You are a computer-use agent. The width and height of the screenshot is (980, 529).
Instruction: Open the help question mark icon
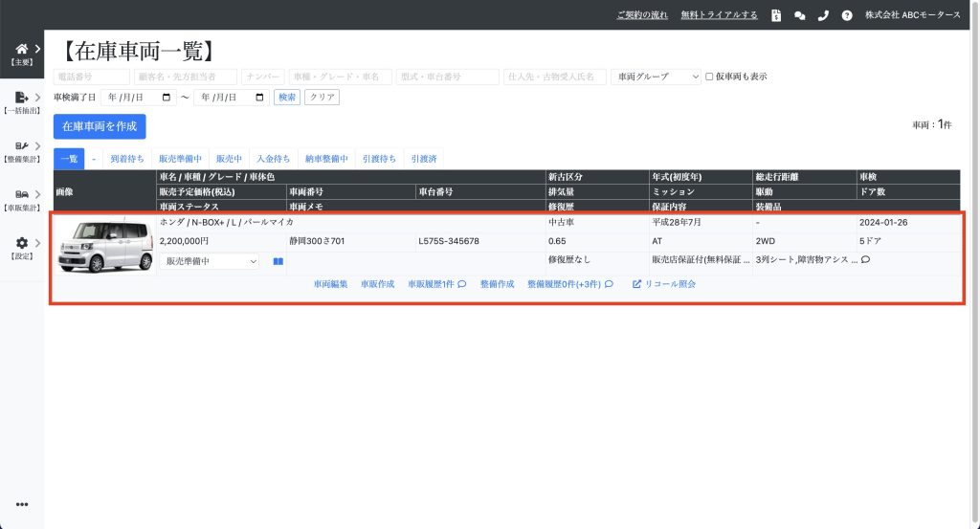tap(847, 15)
